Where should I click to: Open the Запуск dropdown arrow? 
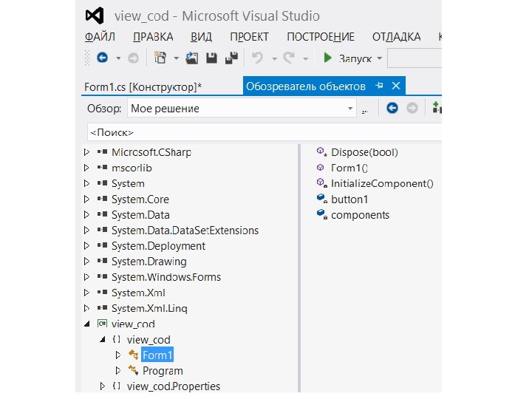click(380, 58)
